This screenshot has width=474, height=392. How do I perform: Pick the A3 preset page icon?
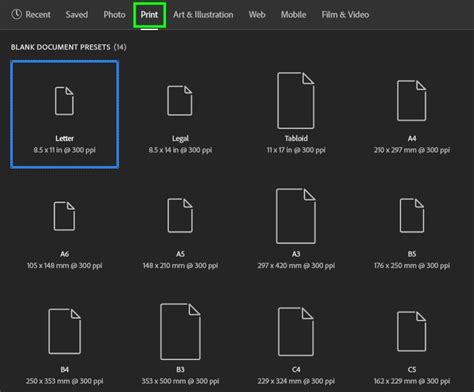296,216
